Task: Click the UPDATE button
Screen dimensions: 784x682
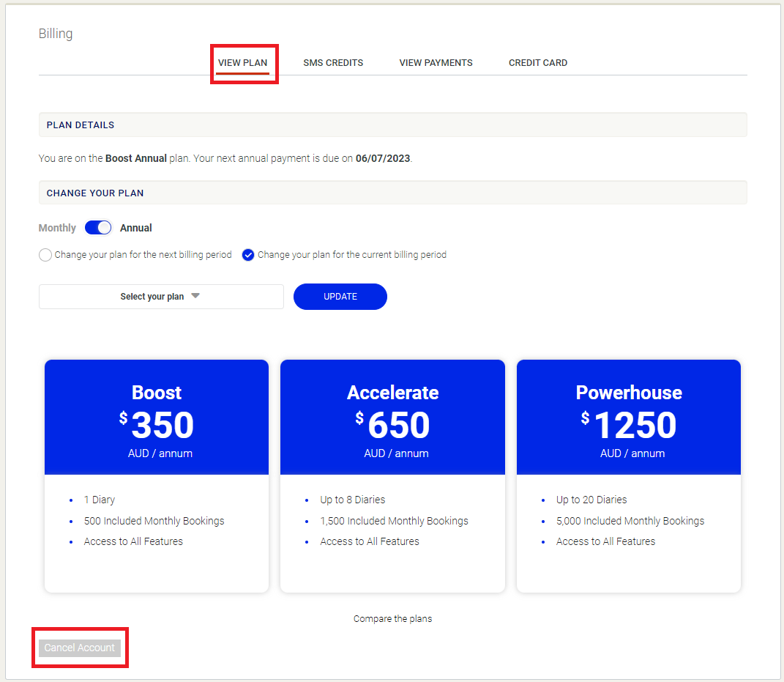Action: click(340, 297)
